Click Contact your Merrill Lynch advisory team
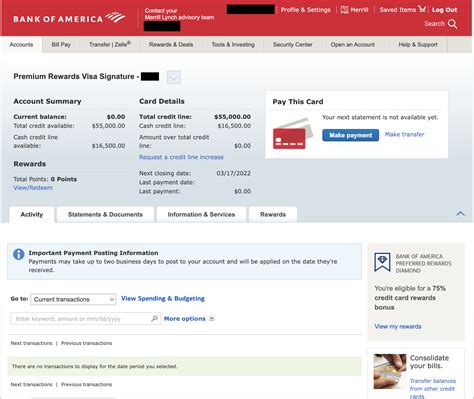 click(x=179, y=14)
